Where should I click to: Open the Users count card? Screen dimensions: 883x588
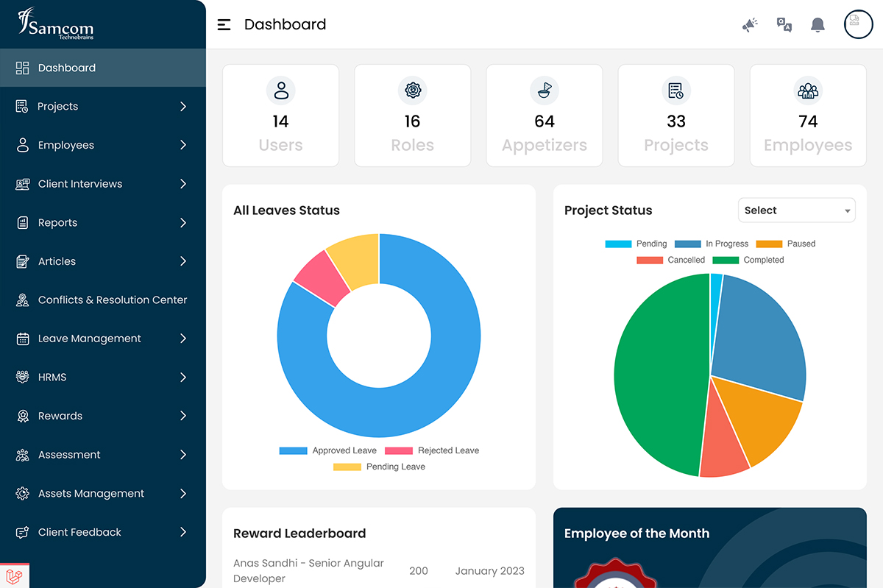280,116
